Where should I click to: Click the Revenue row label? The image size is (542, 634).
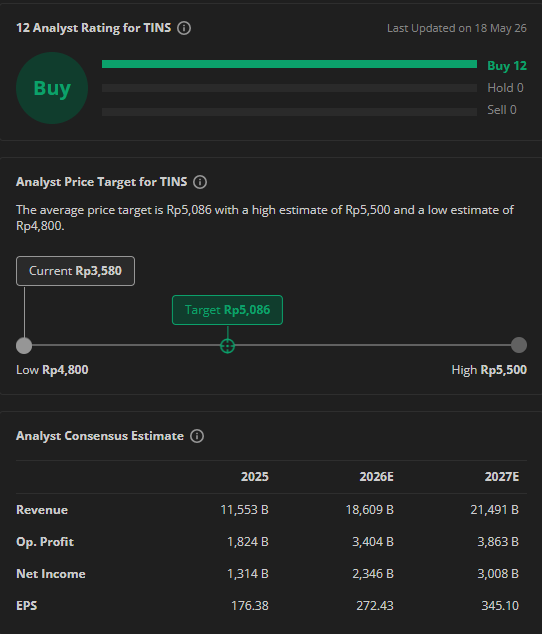tap(42, 510)
